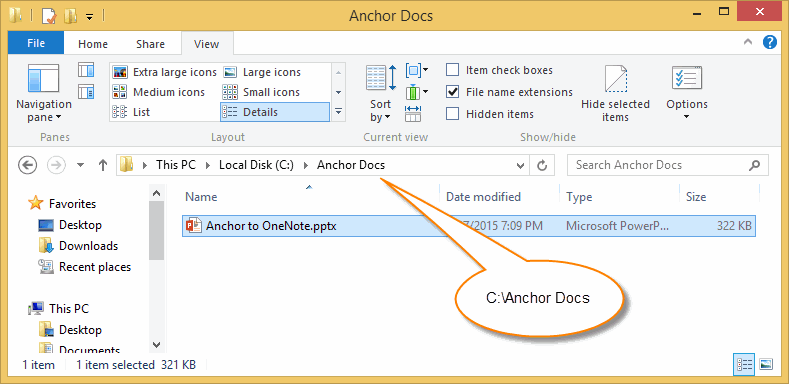
Task: Expand the arrow after This PC in path
Action: click(208, 165)
